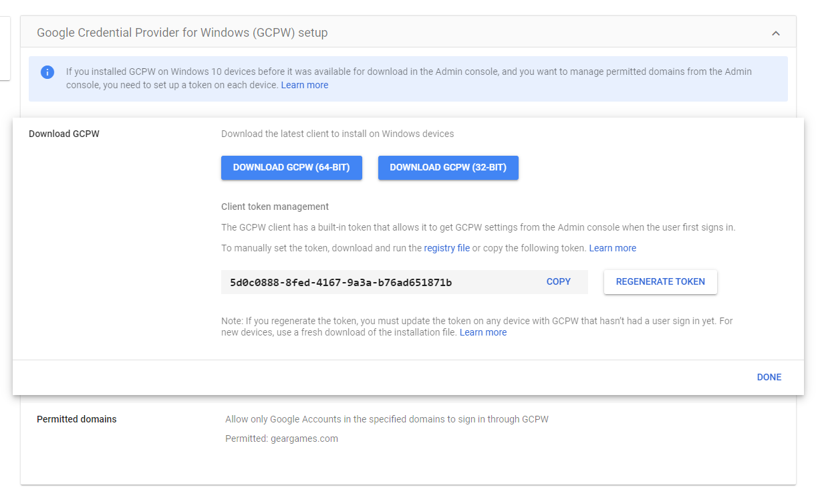Open the Permitted domains setting
Image resolution: width=816 pixels, height=504 pixels.
click(76, 419)
